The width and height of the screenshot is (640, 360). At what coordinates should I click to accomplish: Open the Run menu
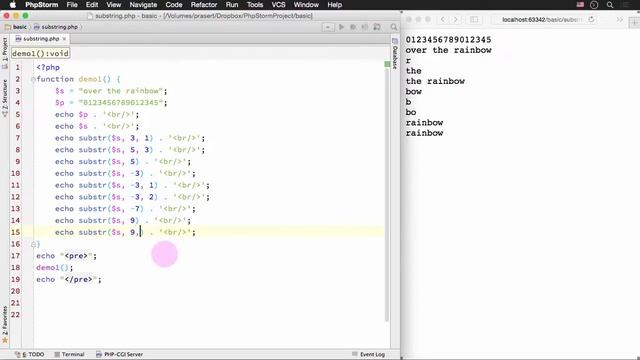tap(232, 5)
